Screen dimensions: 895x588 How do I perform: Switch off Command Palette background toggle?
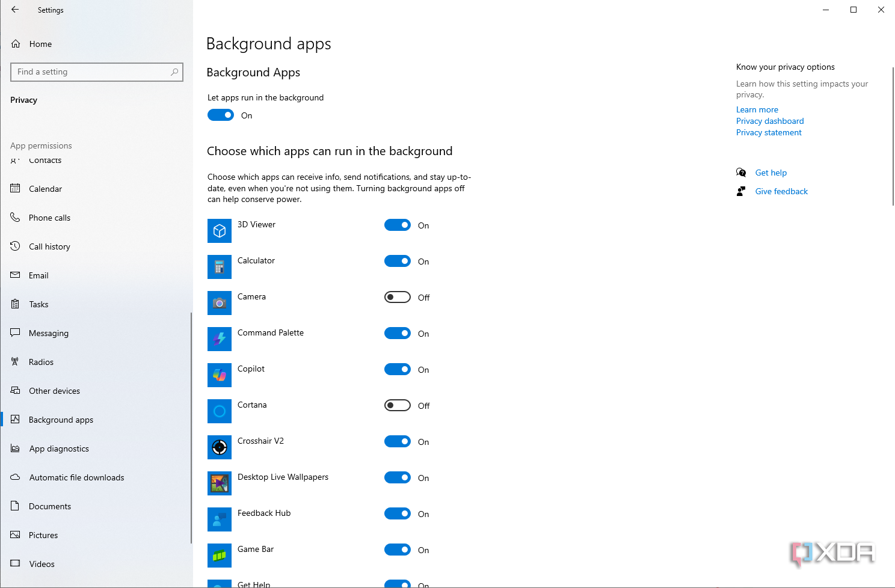click(398, 333)
